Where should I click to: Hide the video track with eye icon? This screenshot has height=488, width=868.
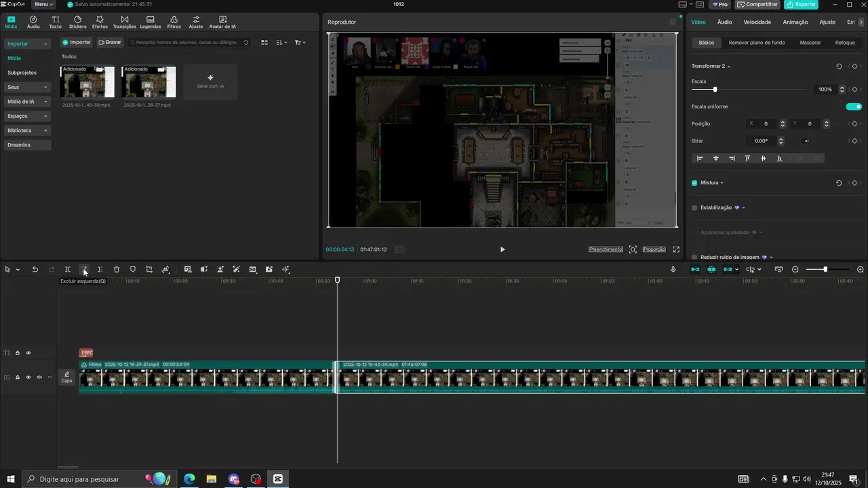[x=28, y=378]
